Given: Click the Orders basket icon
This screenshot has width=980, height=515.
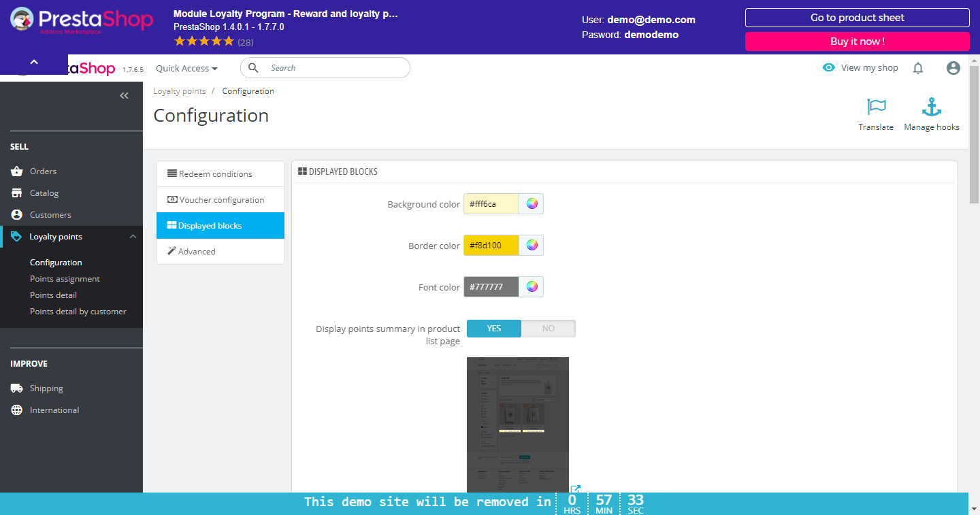Looking at the screenshot, I should tap(17, 171).
